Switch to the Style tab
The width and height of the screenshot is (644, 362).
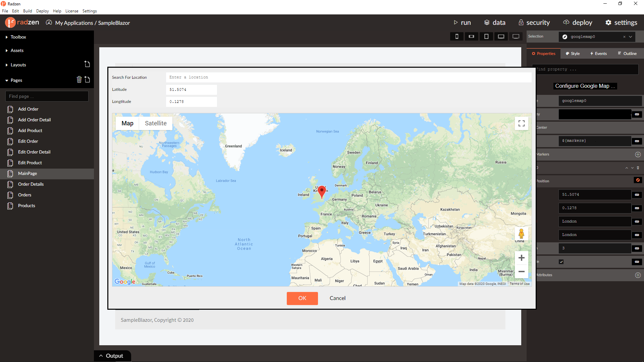573,54
